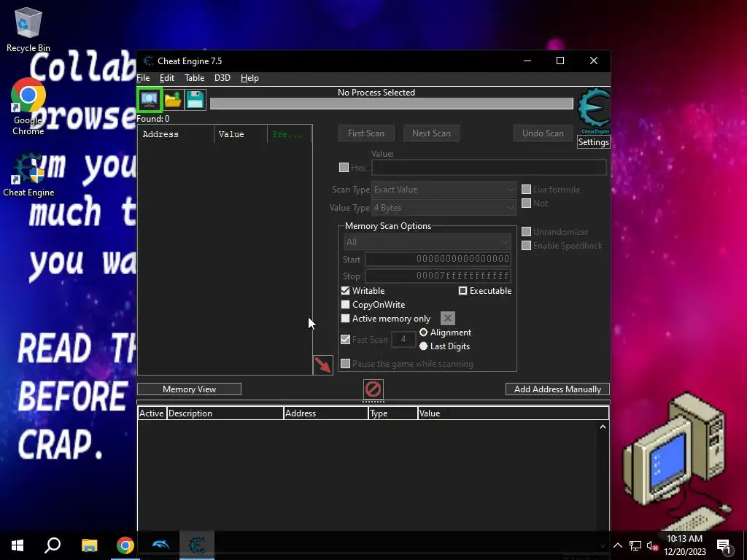747x560 pixels.
Task: Open notification center icon
Action: 724,547
